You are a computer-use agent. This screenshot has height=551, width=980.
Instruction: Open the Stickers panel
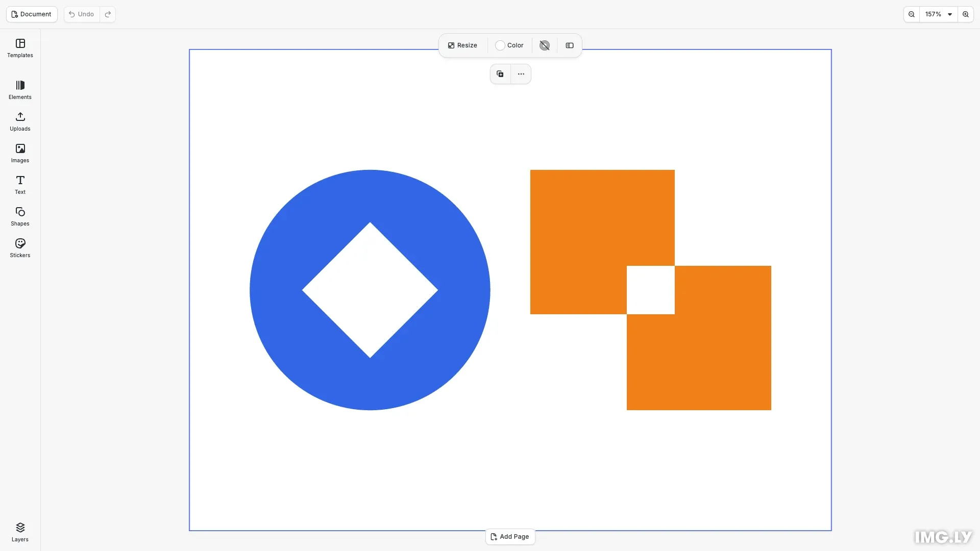coord(20,248)
